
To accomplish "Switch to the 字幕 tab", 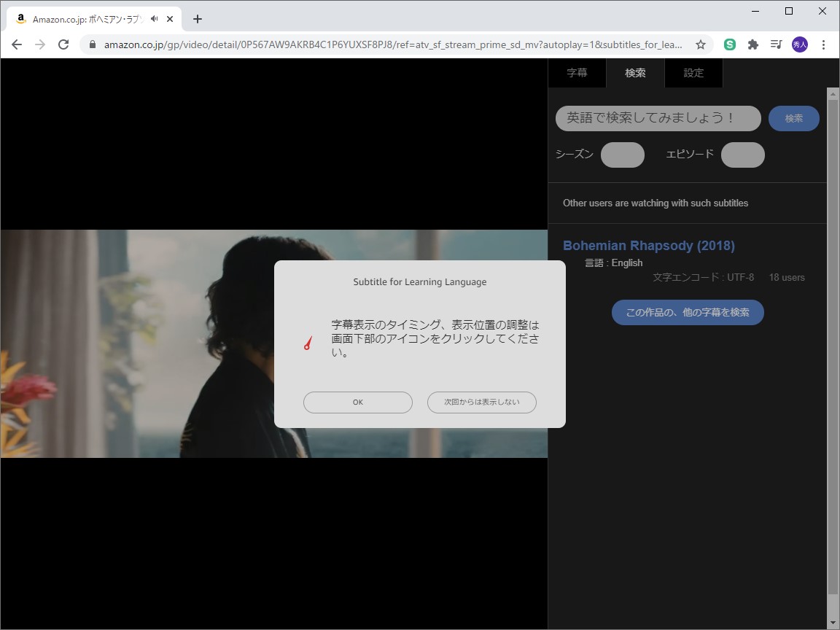I will click(x=577, y=72).
